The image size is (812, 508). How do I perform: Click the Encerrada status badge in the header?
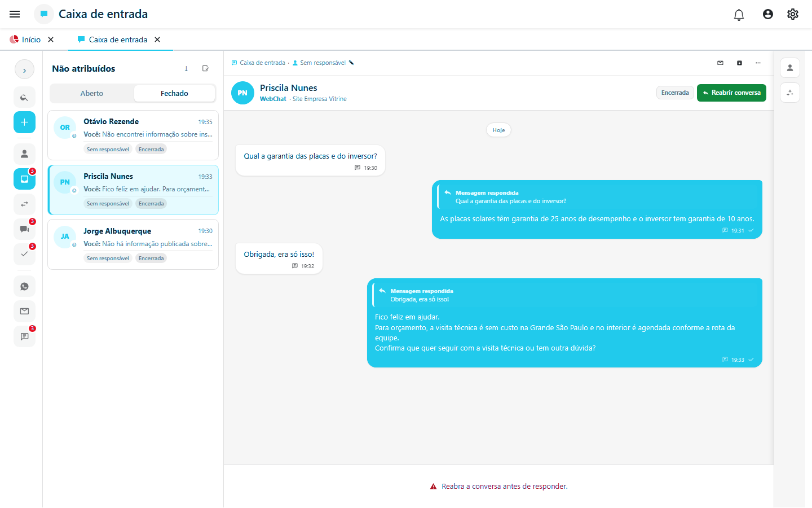[675, 93]
